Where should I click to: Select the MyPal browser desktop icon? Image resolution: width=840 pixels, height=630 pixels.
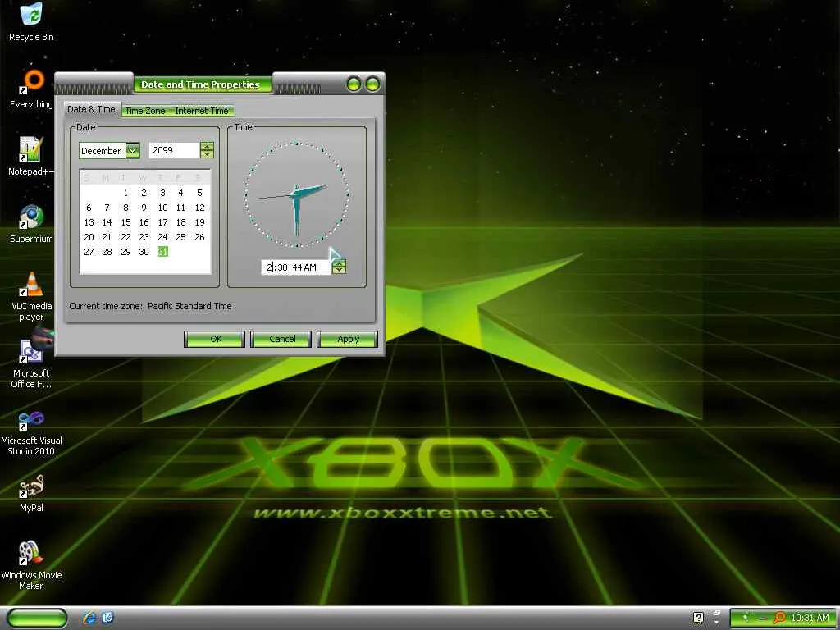click(31, 493)
